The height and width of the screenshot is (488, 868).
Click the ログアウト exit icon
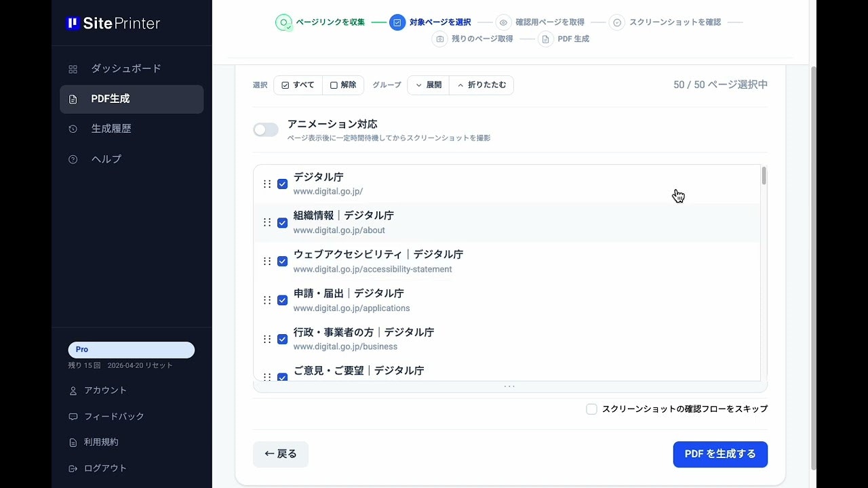pyautogui.click(x=73, y=468)
